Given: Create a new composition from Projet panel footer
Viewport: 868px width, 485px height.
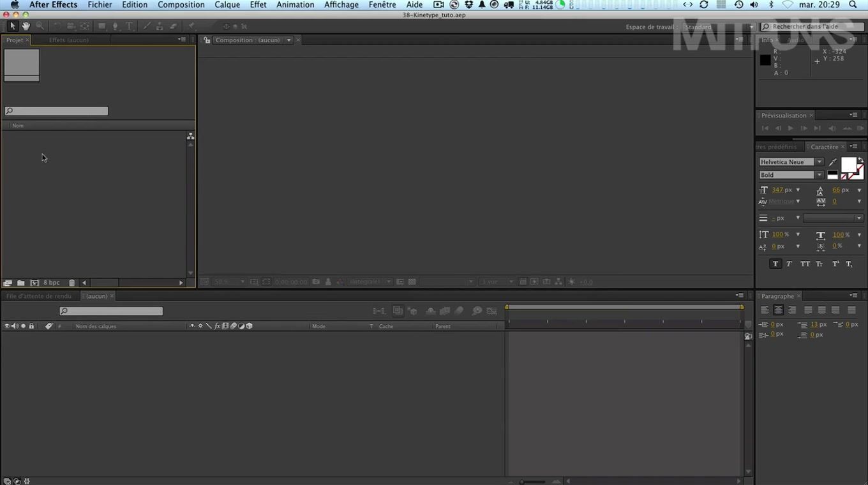Looking at the screenshot, I should 34,283.
